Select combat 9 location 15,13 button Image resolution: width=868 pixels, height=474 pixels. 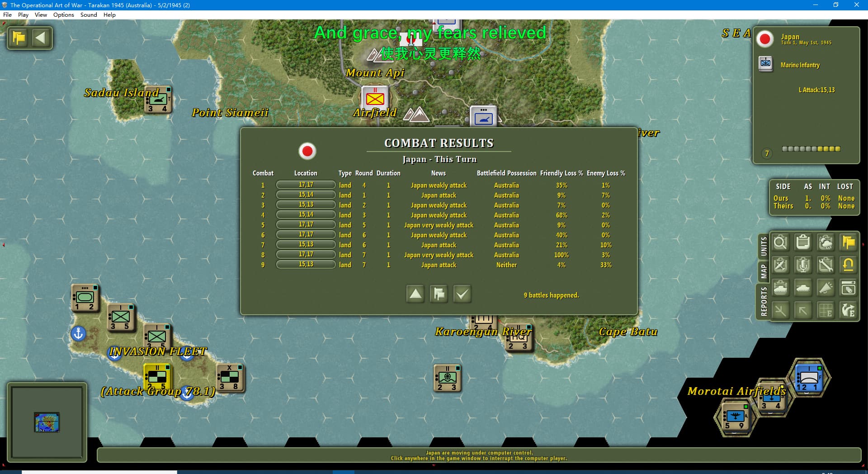pyautogui.click(x=306, y=265)
